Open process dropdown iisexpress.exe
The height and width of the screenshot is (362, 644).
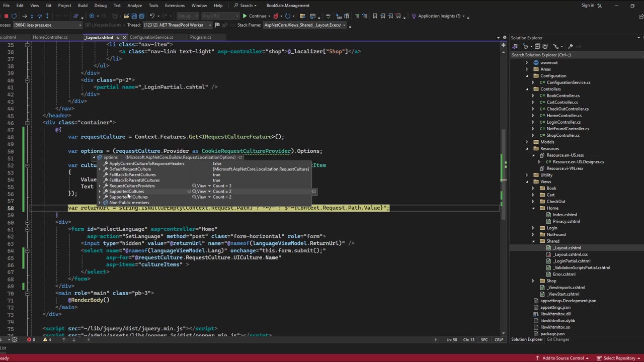tap(80, 25)
